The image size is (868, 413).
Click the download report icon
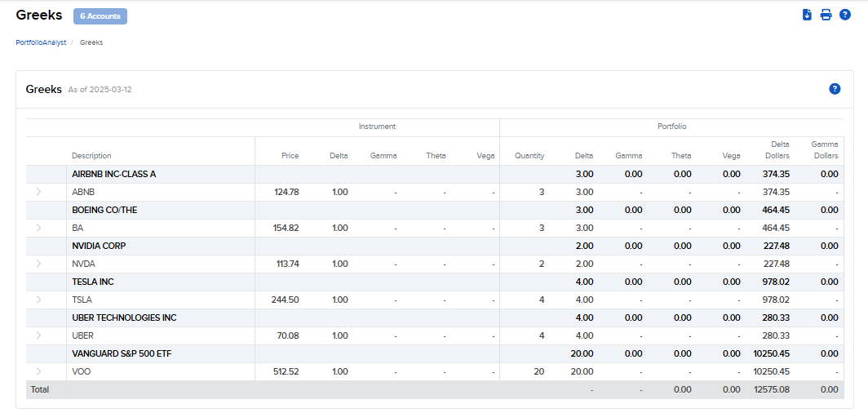point(807,15)
